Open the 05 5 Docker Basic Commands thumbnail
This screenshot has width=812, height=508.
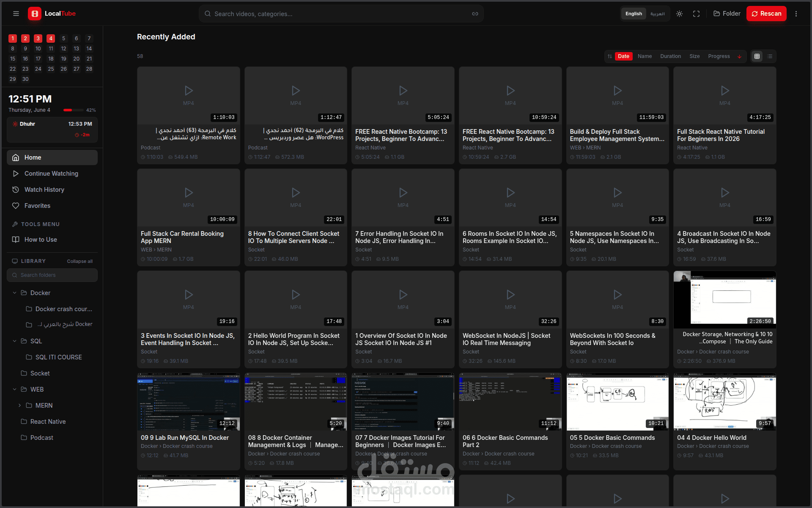click(x=617, y=402)
